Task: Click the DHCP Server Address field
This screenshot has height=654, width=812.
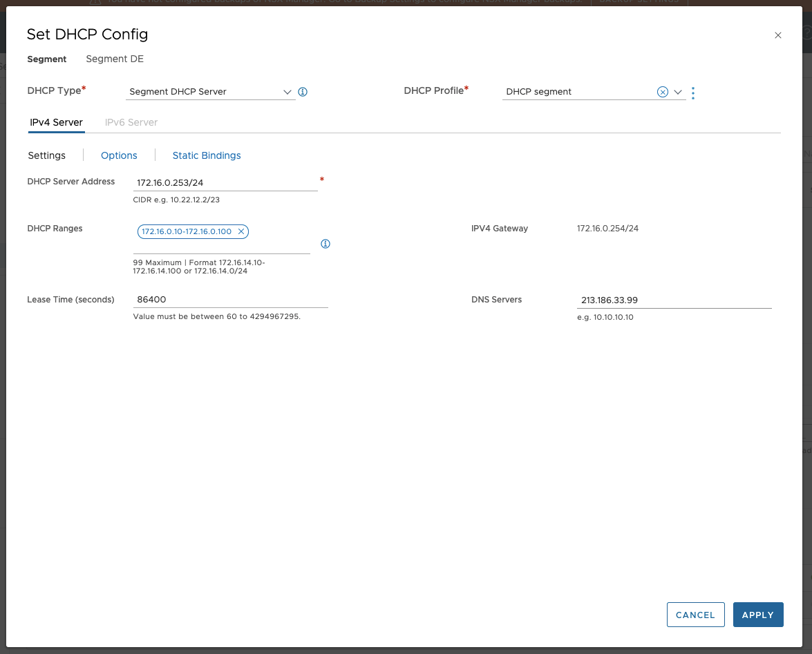Action: click(x=225, y=183)
